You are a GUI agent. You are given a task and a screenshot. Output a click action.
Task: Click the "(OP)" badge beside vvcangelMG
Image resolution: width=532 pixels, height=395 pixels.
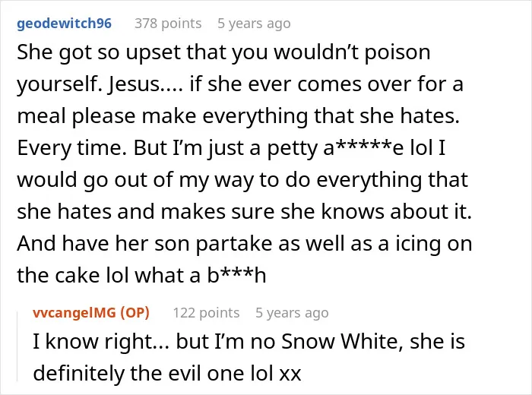point(135,313)
